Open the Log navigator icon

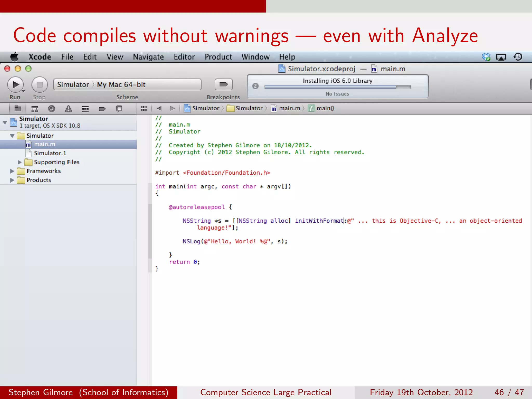pyautogui.click(x=119, y=109)
